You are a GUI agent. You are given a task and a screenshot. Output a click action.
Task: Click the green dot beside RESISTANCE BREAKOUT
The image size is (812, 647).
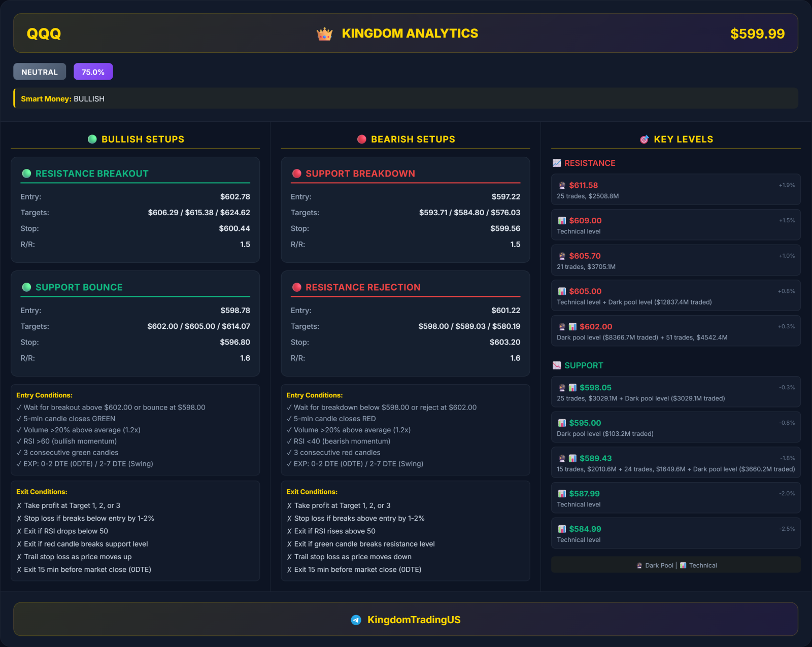(x=27, y=174)
